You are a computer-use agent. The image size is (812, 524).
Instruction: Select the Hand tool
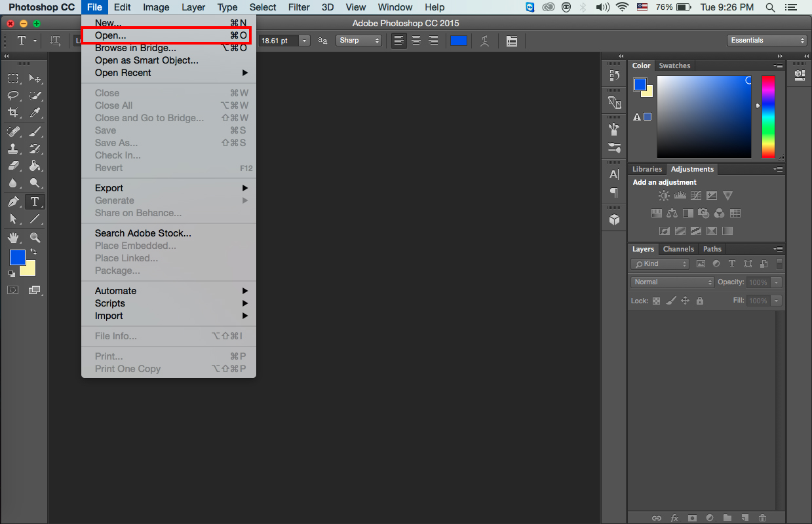point(13,238)
